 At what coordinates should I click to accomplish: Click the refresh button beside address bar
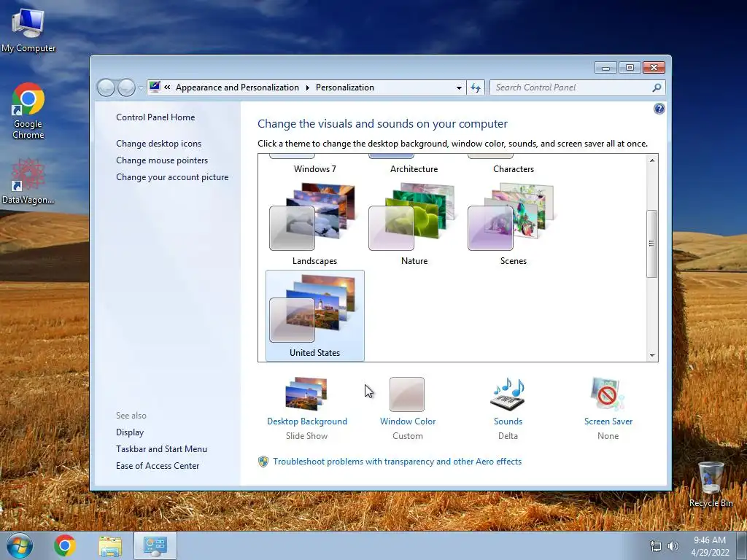pyautogui.click(x=476, y=87)
